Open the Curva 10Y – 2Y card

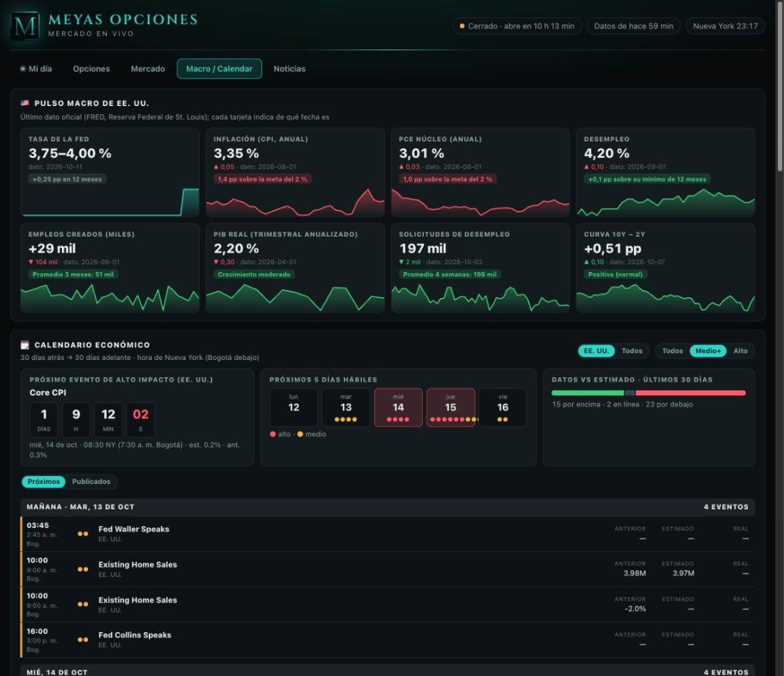point(665,267)
